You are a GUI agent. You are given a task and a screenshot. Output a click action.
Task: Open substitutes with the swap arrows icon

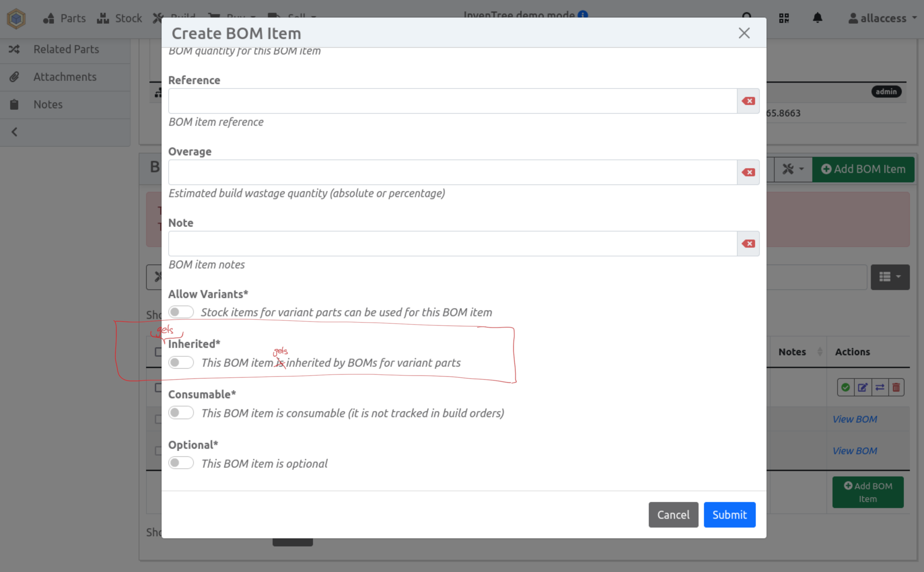pos(880,387)
